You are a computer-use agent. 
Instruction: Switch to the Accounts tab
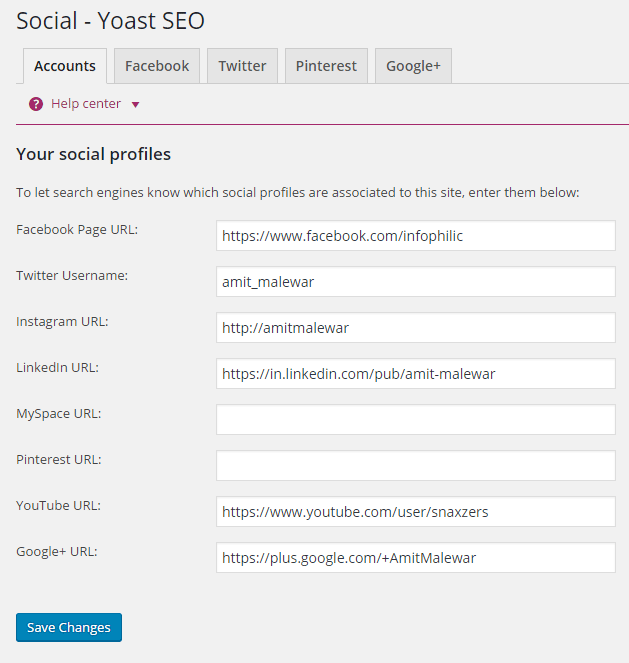pyautogui.click(x=65, y=66)
